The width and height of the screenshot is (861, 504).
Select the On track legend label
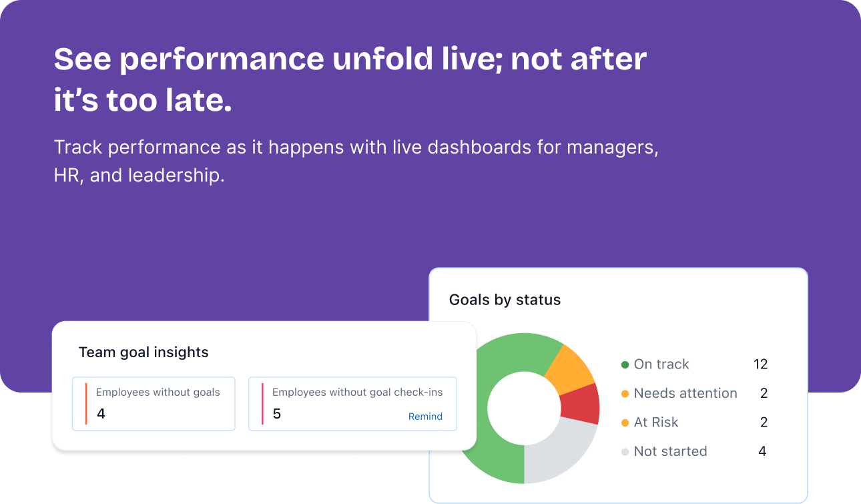[661, 364]
